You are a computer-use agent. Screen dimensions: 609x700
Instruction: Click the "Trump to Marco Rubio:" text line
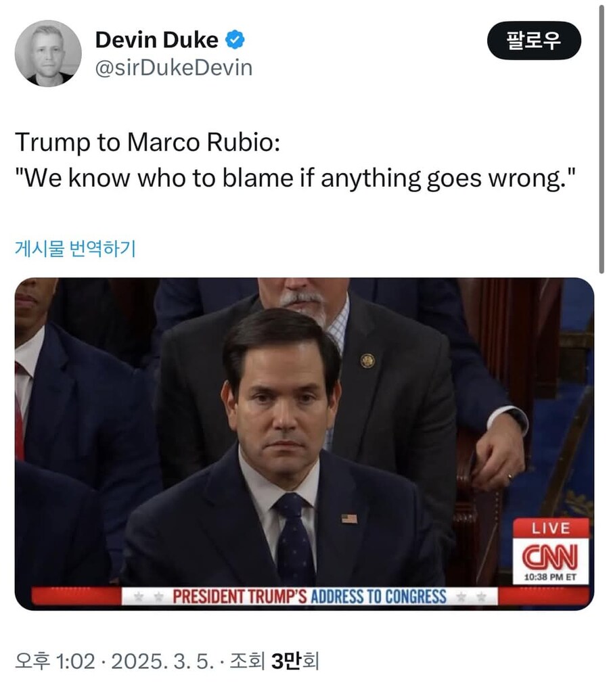[148, 143]
